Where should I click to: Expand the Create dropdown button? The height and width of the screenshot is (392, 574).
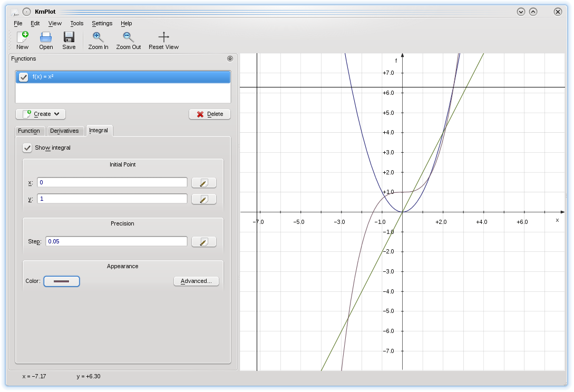41,114
